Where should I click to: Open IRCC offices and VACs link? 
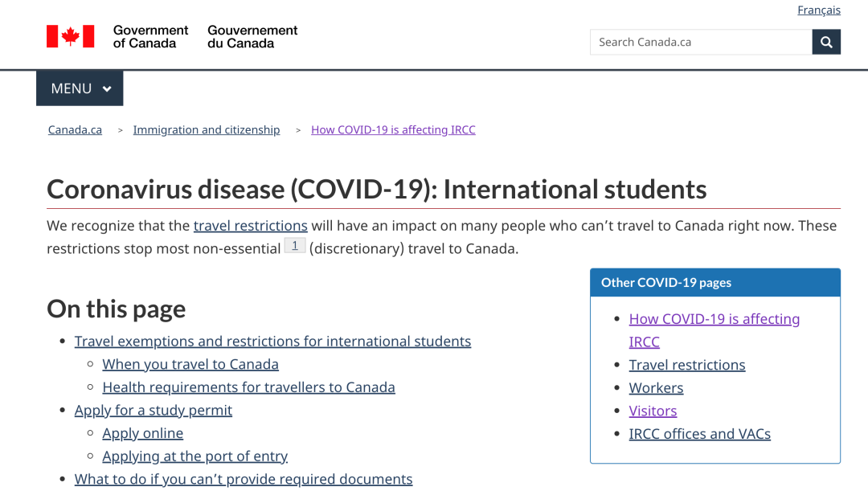[699, 434]
